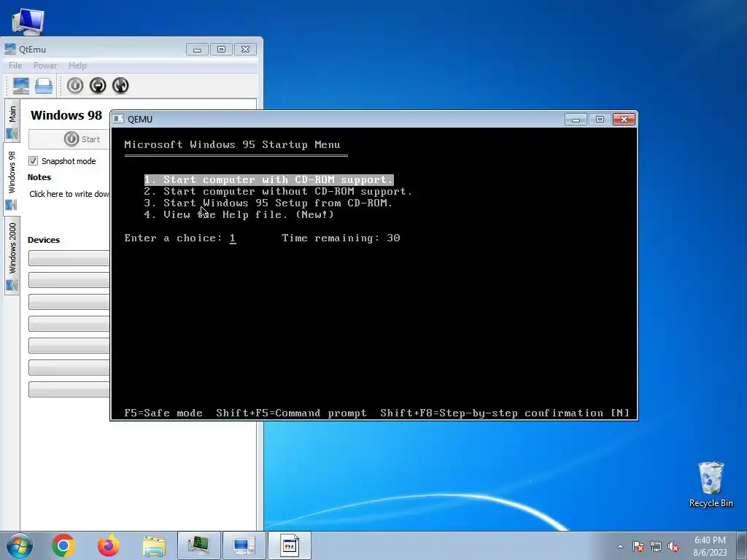
Task: Open the clock showing 6:40 PM
Action: point(710,546)
